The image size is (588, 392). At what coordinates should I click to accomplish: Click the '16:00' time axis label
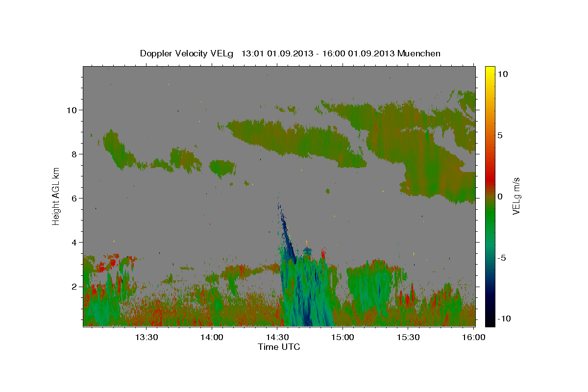[x=474, y=338]
